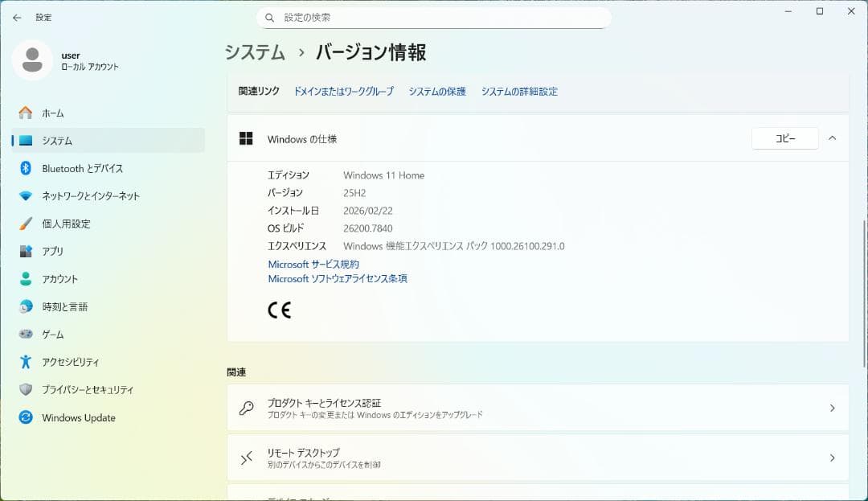Click the privacy shield icon
Image resolution: width=868 pixels, height=501 pixels.
(x=26, y=390)
